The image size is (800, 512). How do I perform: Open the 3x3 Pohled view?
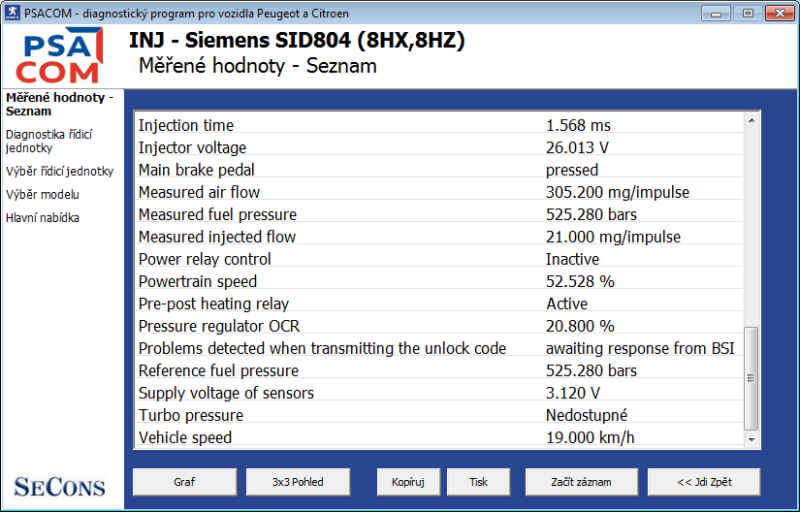(x=298, y=482)
